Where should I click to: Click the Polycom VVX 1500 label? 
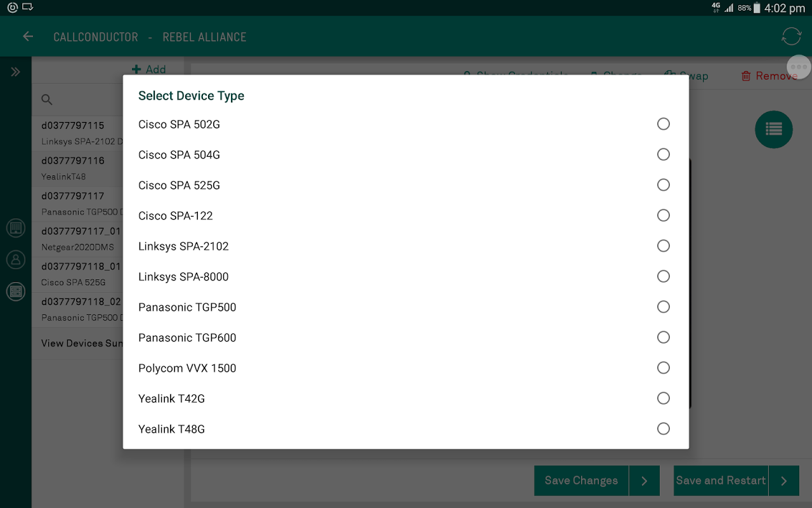(x=187, y=368)
